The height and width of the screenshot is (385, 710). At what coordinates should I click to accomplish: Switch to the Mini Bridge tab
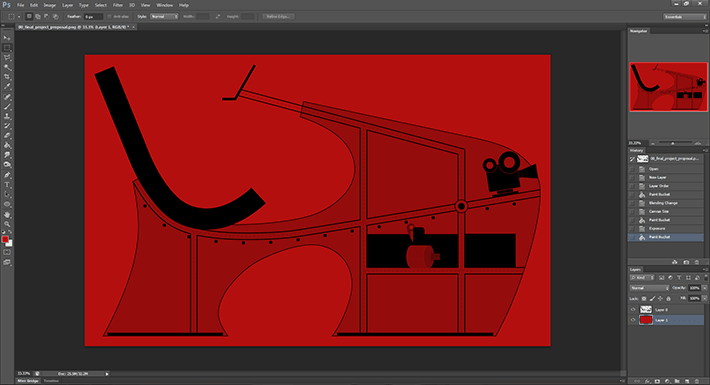(28, 381)
